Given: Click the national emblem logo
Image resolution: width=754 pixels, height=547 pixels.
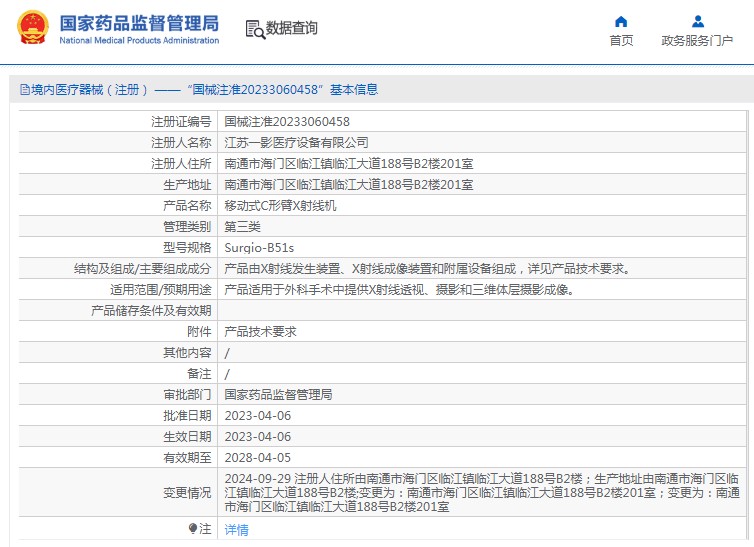Looking at the screenshot, I should [32, 28].
